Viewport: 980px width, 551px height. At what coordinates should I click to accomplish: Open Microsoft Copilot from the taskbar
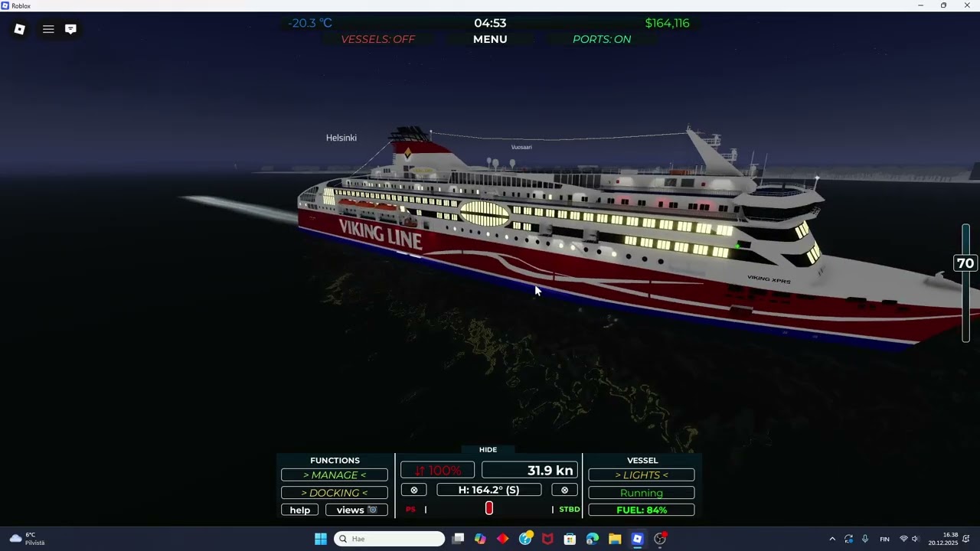pyautogui.click(x=480, y=539)
